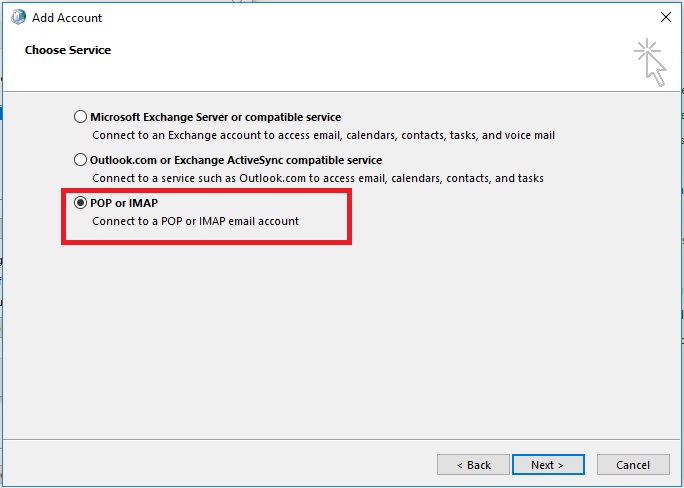
Task: Click the 'Connect to an Exchange account' description
Action: coord(323,135)
